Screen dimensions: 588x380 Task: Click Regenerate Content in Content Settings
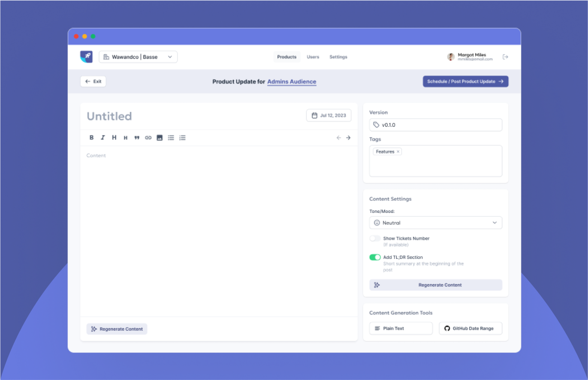click(x=435, y=285)
